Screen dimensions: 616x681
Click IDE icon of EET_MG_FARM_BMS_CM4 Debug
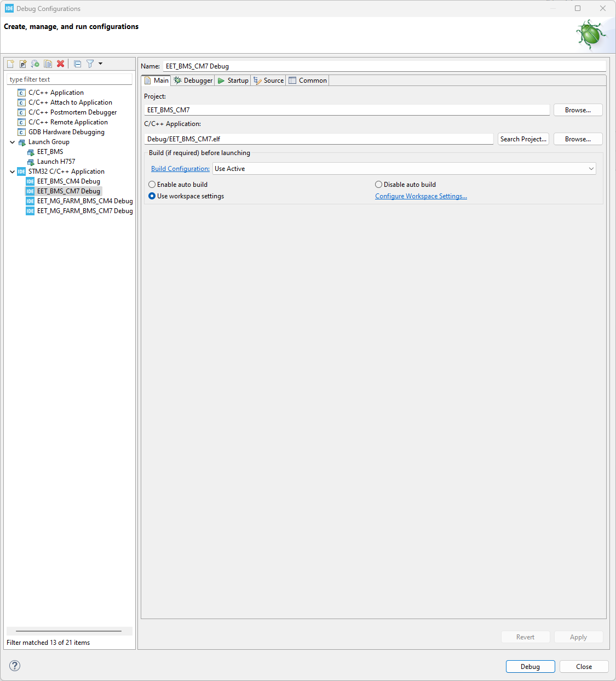pos(30,201)
